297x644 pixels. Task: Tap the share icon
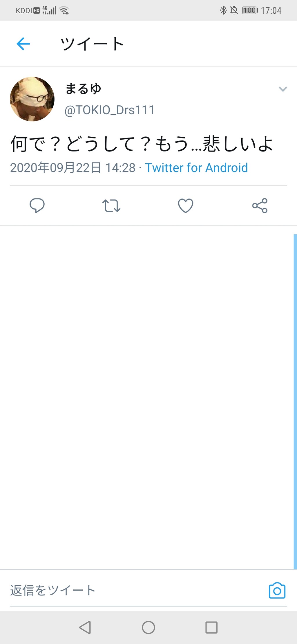(x=260, y=205)
